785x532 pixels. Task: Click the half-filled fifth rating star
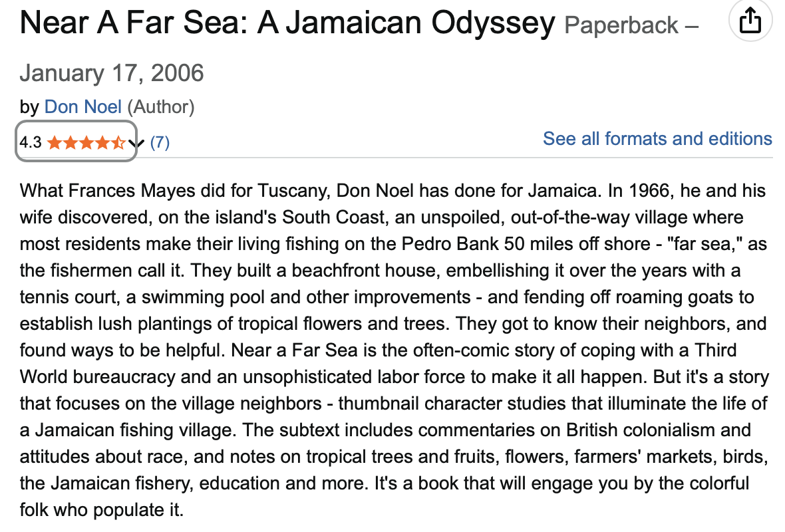[x=118, y=142]
